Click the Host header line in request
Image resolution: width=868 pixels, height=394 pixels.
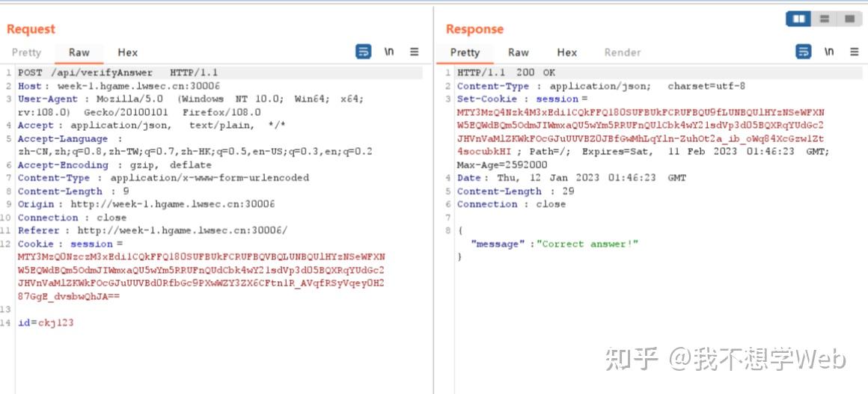(x=119, y=86)
